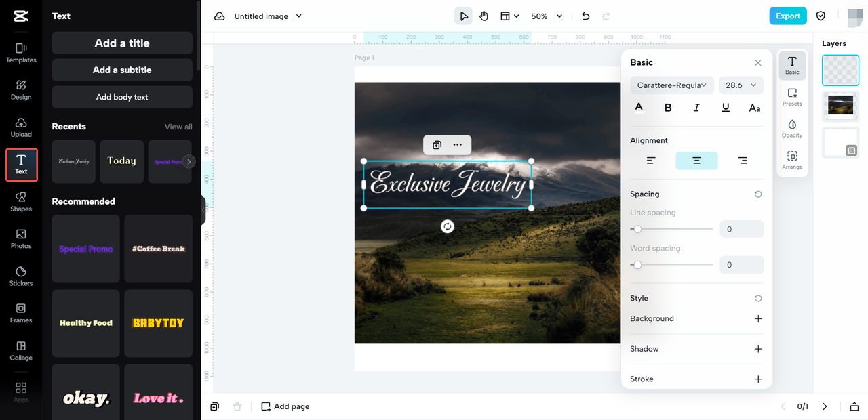
Task: Open the Stickers sidebar panel
Action: [21, 276]
